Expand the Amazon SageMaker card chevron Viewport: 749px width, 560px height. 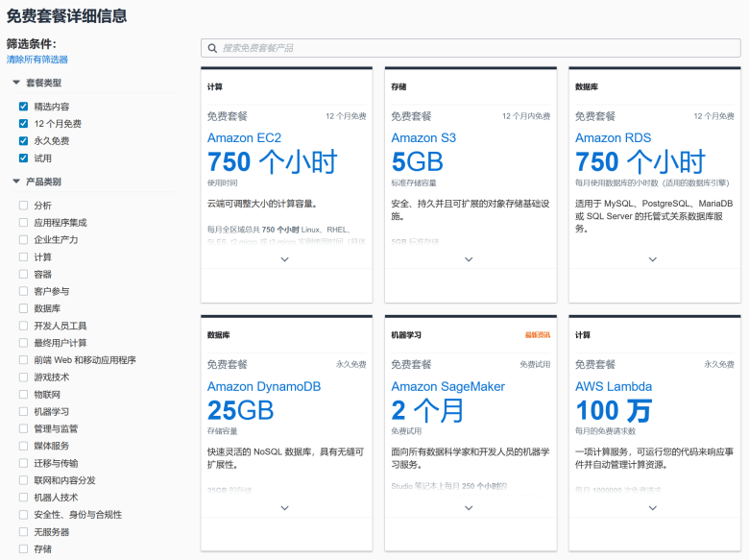point(469,508)
